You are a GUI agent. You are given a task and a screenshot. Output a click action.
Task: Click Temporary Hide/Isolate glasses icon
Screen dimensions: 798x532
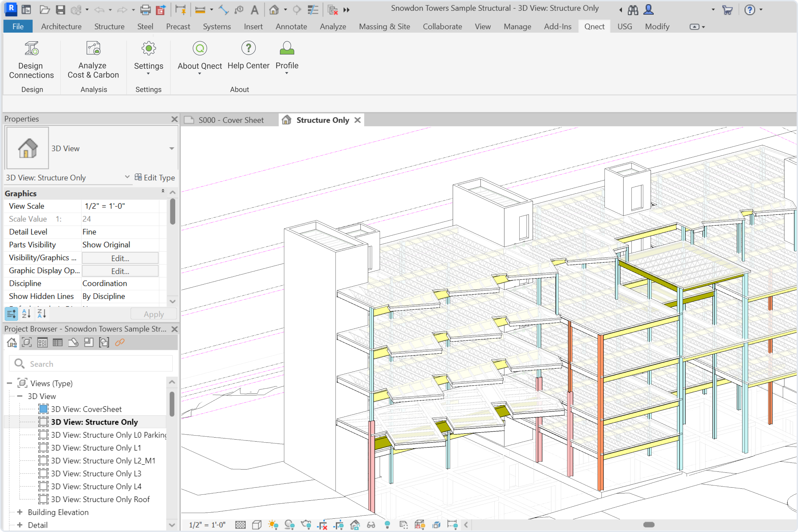click(x=371, y=525)
